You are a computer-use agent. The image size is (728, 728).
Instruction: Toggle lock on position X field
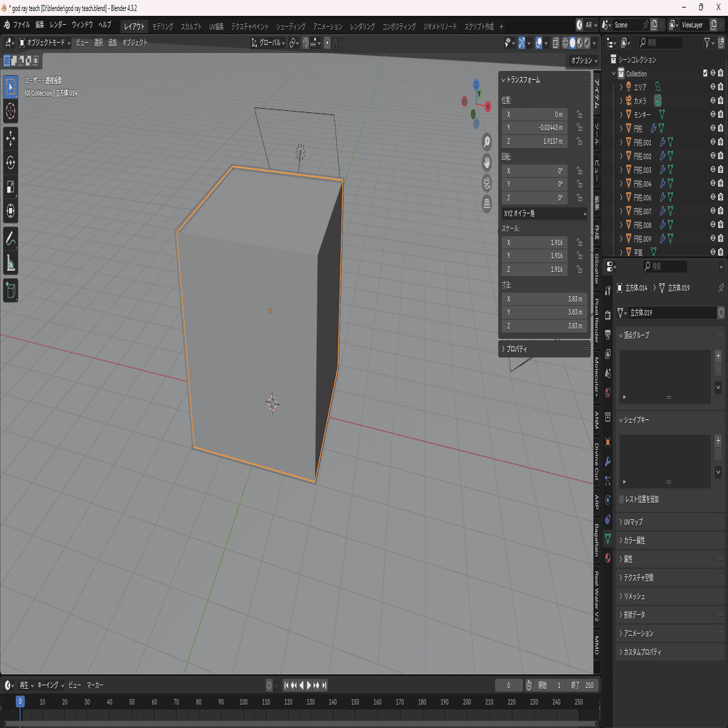579,114
